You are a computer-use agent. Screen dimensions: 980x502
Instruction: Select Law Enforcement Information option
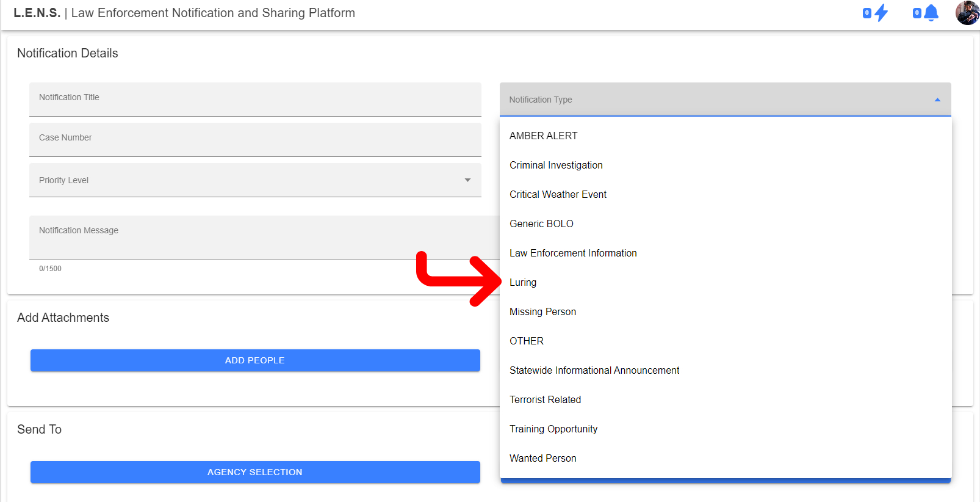tap(573, 253)
